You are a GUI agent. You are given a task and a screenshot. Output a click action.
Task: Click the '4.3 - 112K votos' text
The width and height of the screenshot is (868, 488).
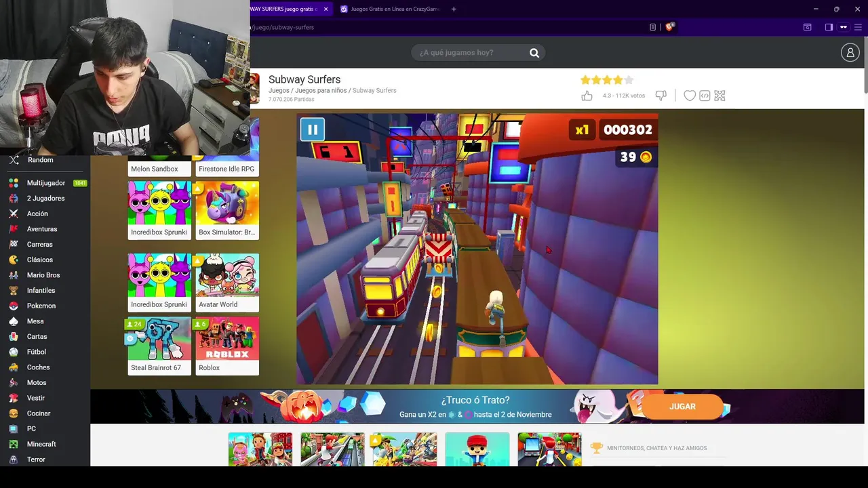pyautogui.click(x=624, y=96)
